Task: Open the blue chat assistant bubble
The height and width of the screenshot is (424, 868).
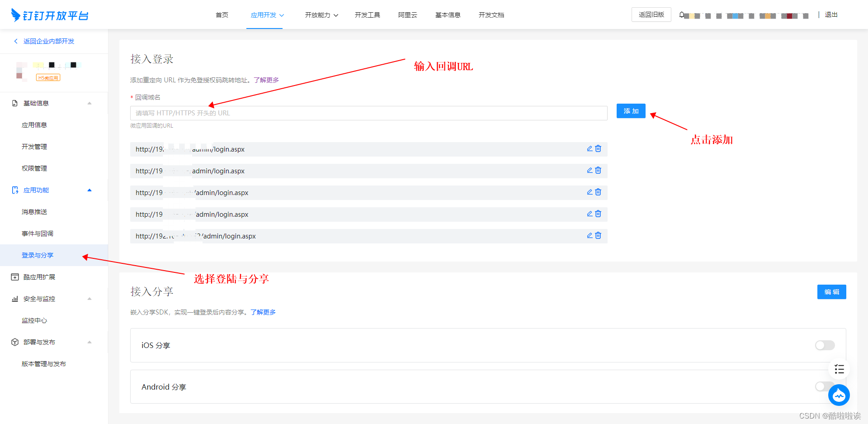Action: coord(839,395)
